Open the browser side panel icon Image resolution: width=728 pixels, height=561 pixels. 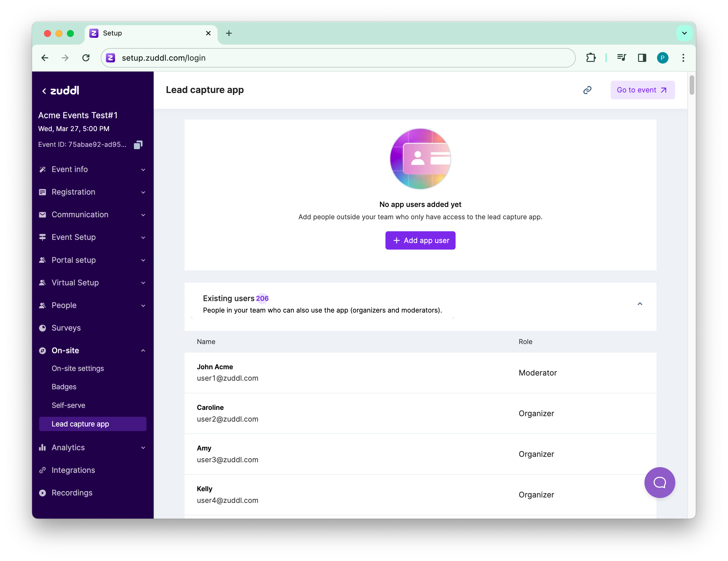click(642, 58)
